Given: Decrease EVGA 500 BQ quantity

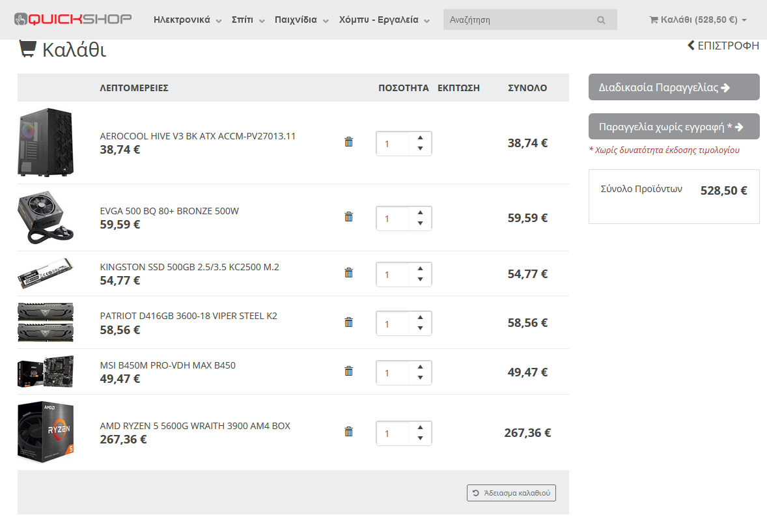Looking at the screenshot, I should [420, 223].
